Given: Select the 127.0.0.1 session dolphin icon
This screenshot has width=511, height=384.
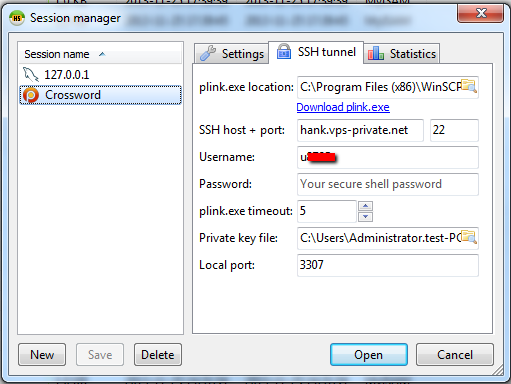Looking at the screenshot, I should coord(31,74).
